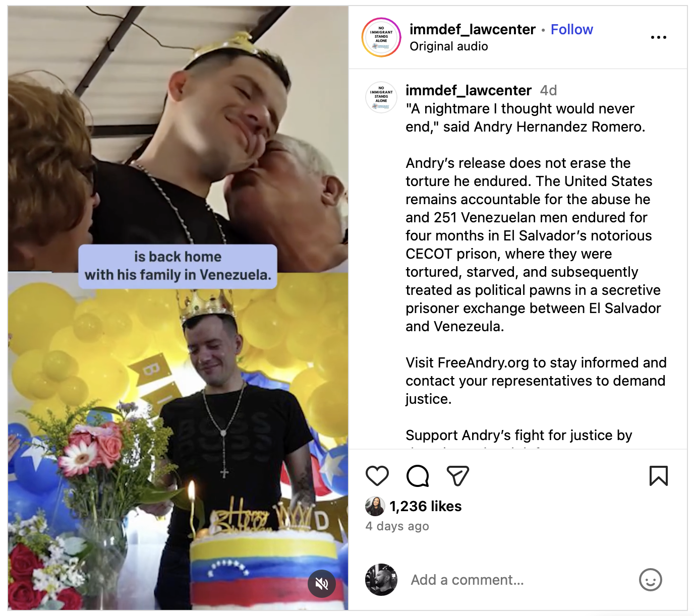Viewport: 694px width, 616px height.
Task: Click immdef_lawcenter avatar beside the caption
Action: [x=381, y=97]
